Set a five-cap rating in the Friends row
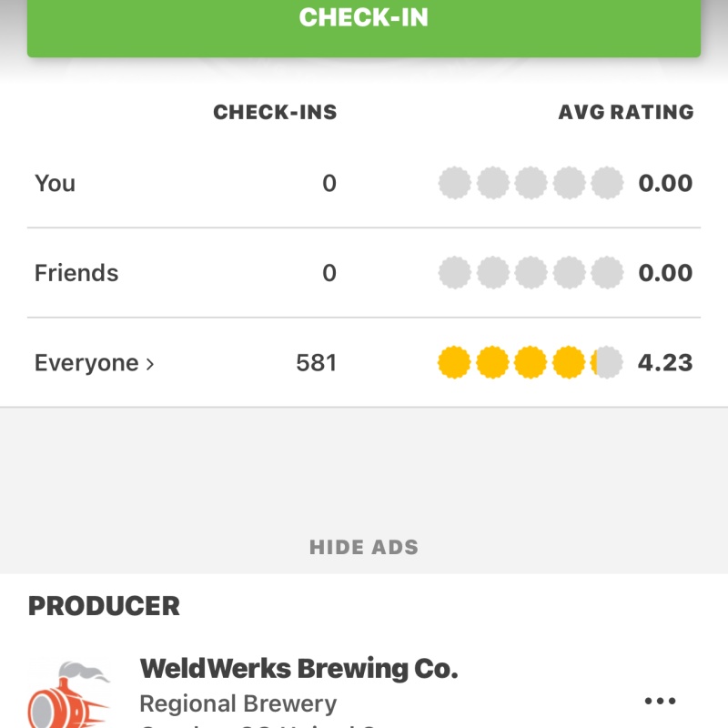This screenshot has height=728, width=728. 607,272
